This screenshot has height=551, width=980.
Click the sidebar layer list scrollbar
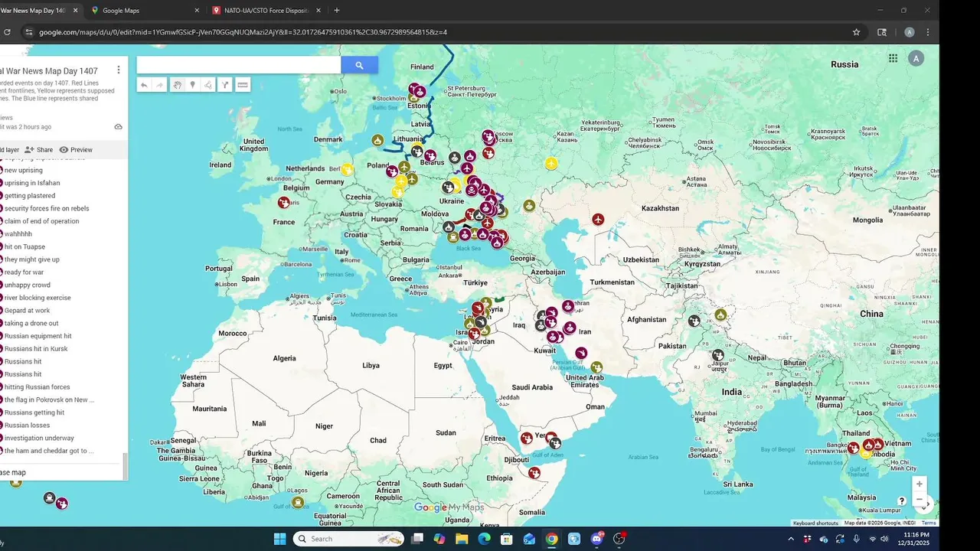click(x=125, y=465)
